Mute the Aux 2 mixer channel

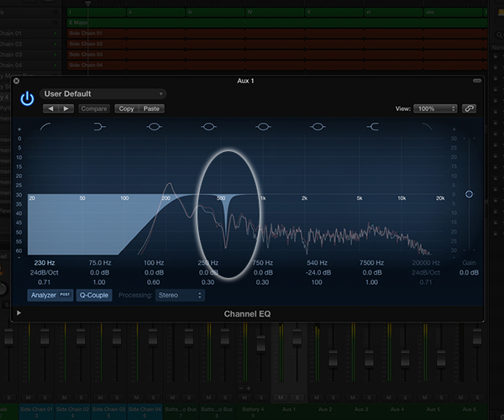317,398
